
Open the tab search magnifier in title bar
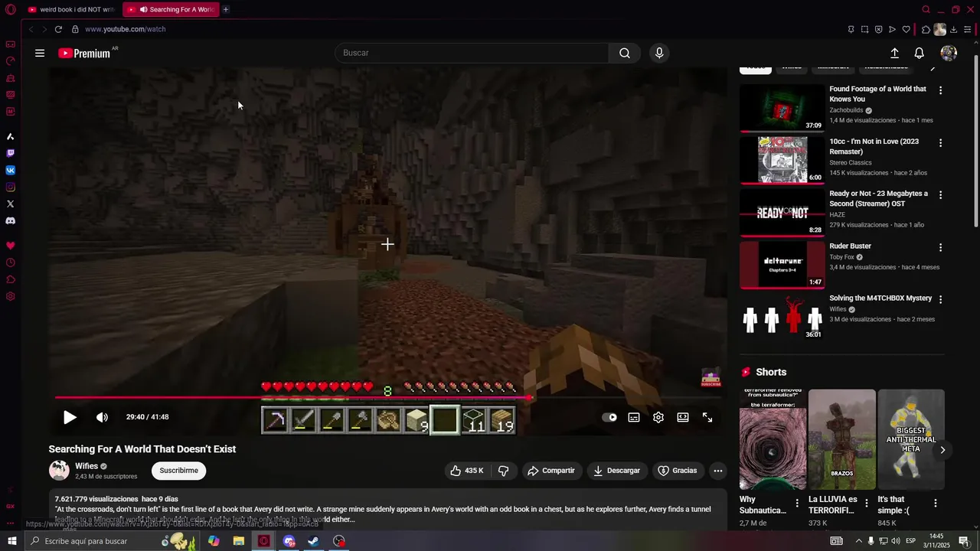pos(926,10)
